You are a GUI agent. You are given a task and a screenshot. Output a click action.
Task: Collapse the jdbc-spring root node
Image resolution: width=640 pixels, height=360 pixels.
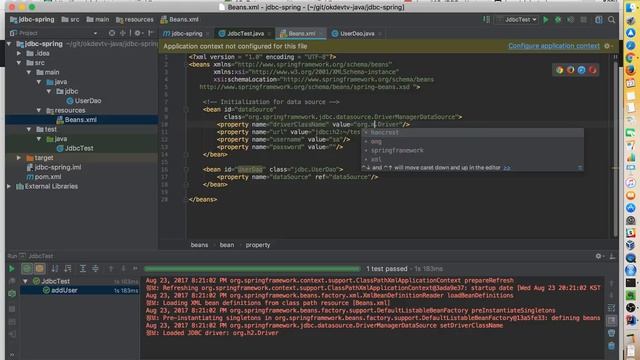tap(9, 44)
